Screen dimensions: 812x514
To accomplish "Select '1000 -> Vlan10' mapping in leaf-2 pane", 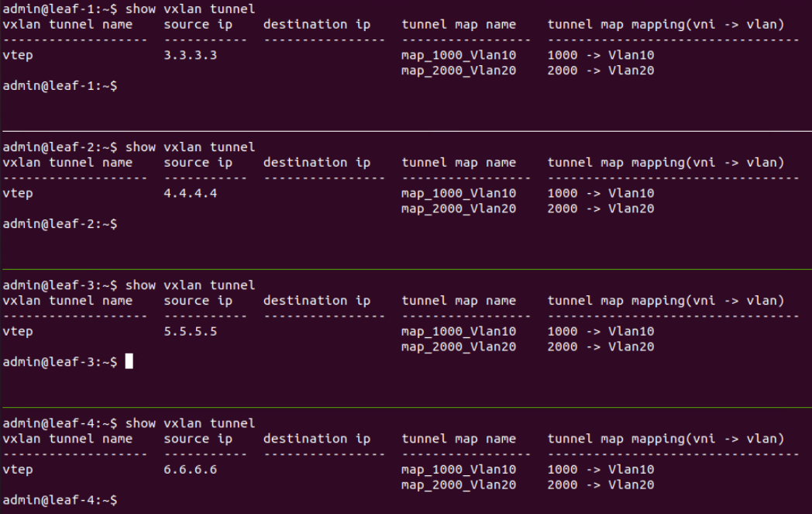I will (x=600, y=194).
